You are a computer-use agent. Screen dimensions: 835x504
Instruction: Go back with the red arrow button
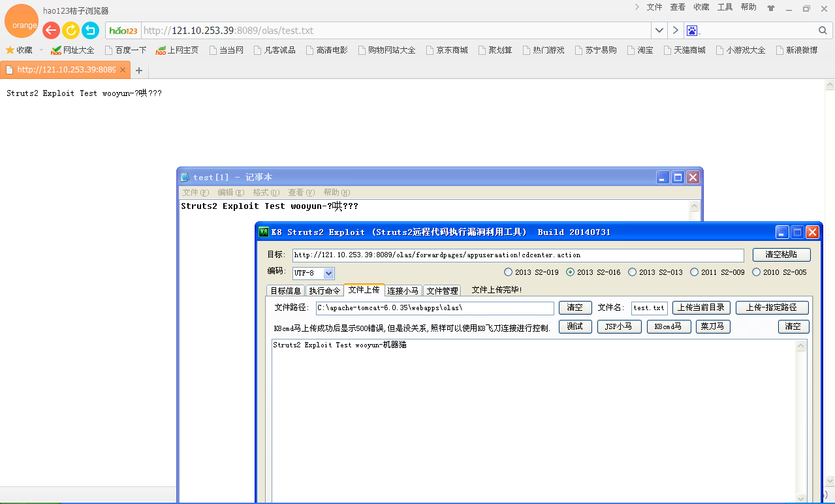click(51, 30)
